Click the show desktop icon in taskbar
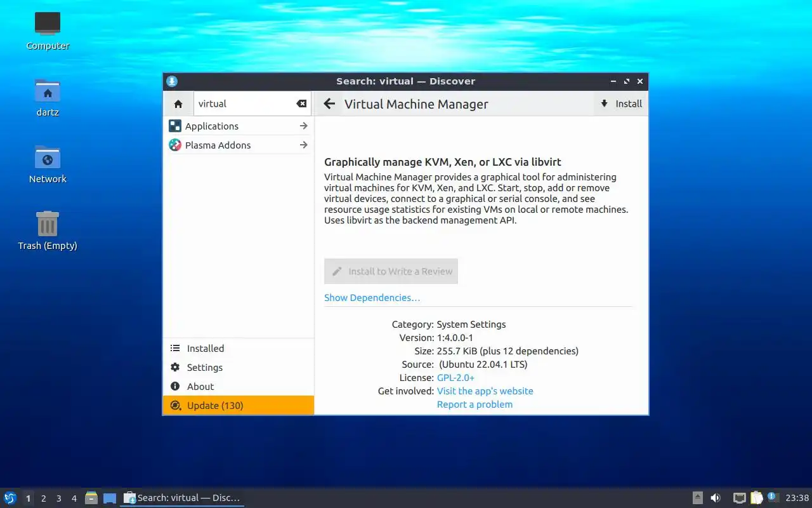The width and height of the screenshot is (812, 508). 110,498
